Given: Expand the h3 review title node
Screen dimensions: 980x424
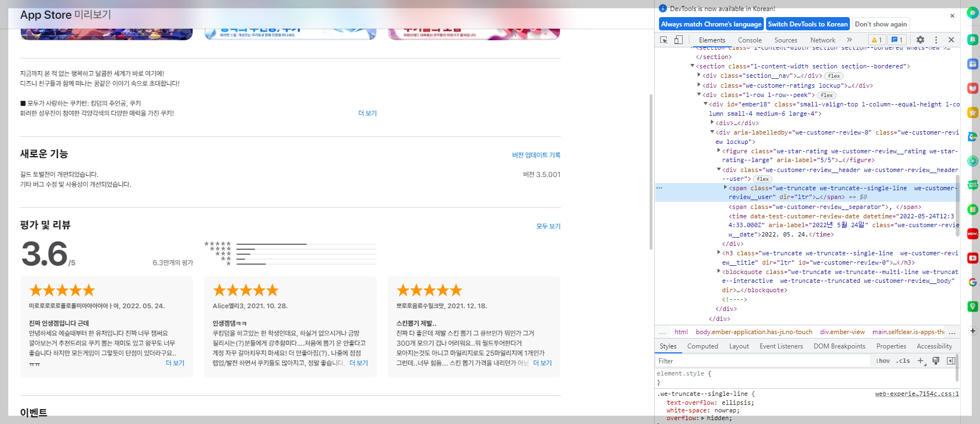Looking at the screenshot, I should click(x=719, y=253).
